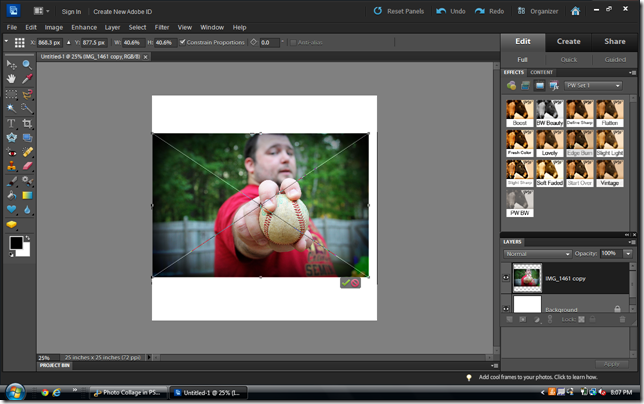Open the layer blend mode Normal dropdown
Viewport: 644px width, 404px height.
[538, 254]
